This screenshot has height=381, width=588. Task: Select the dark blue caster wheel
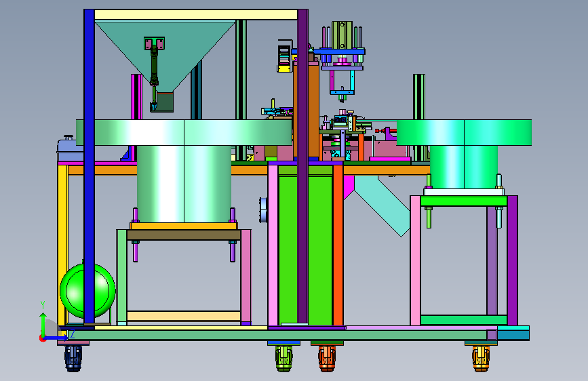pyautogui.click(x=73, y=358)
